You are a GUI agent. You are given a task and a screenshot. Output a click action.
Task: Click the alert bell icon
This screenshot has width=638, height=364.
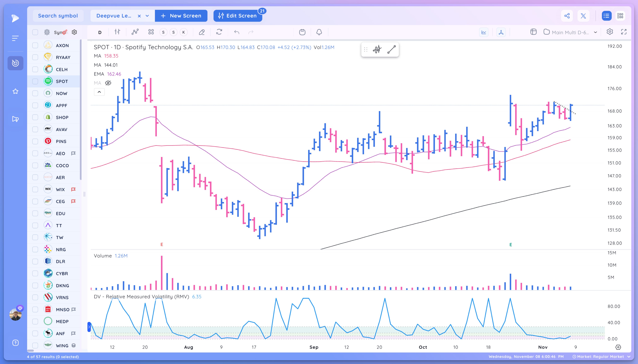(x=319, y=32)
